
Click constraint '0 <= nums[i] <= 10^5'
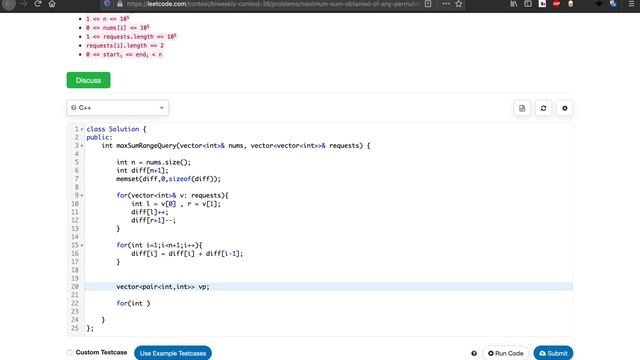coord(118,27)
